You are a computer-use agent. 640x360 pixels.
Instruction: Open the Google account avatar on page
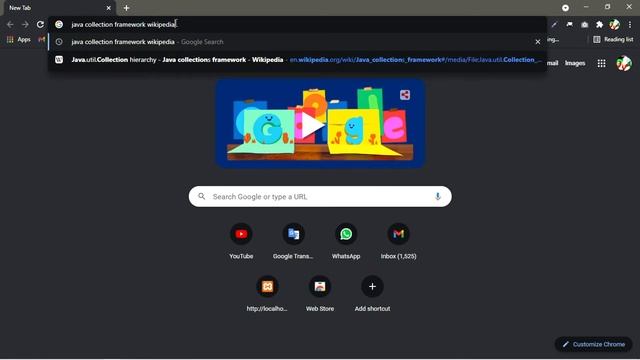[624, 63]
